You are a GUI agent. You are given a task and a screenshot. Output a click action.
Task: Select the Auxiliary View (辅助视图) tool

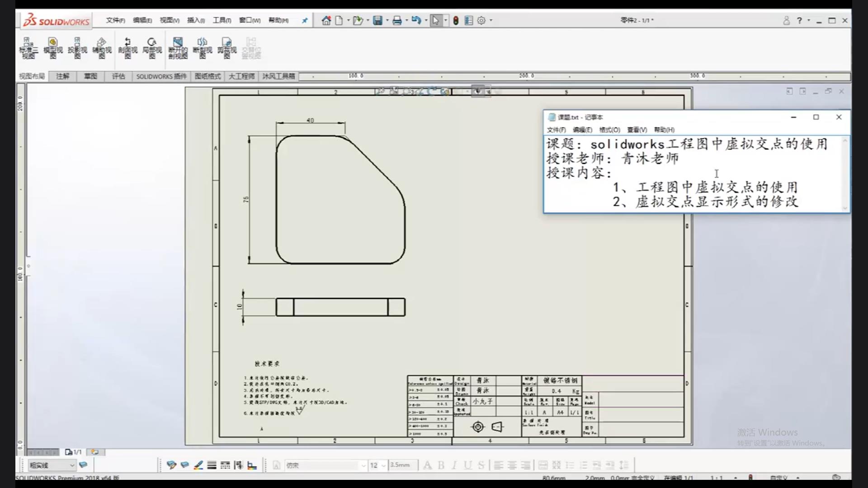(x=102, y=48)
